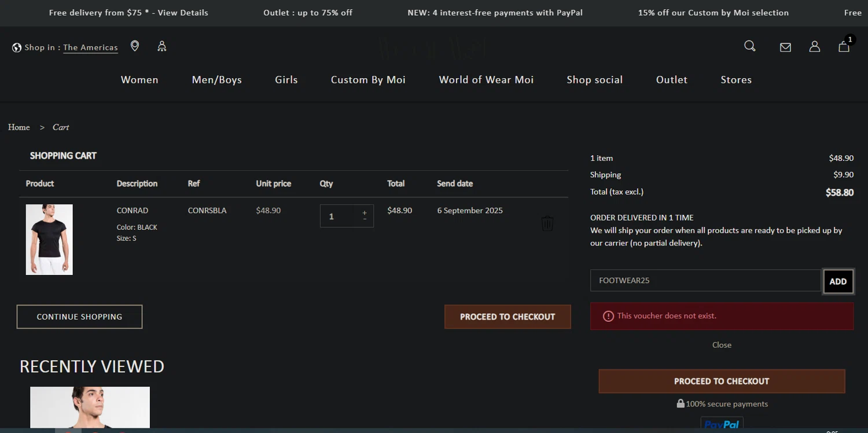Click 15% off Custom by Moi banner
868x433 pixels.
tap(713, 13)
